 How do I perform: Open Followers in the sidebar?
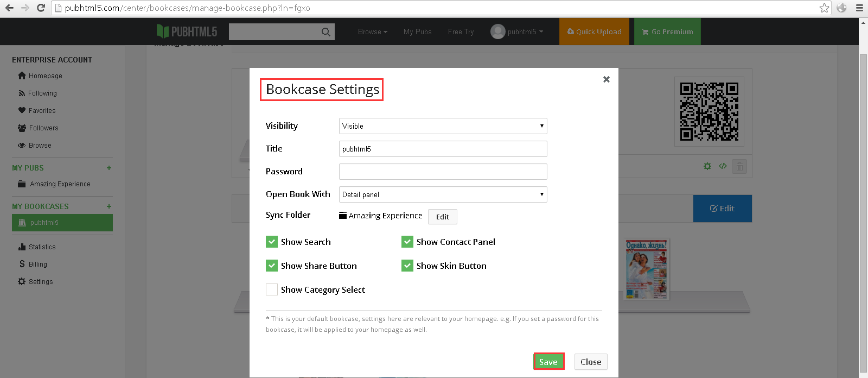38,128
